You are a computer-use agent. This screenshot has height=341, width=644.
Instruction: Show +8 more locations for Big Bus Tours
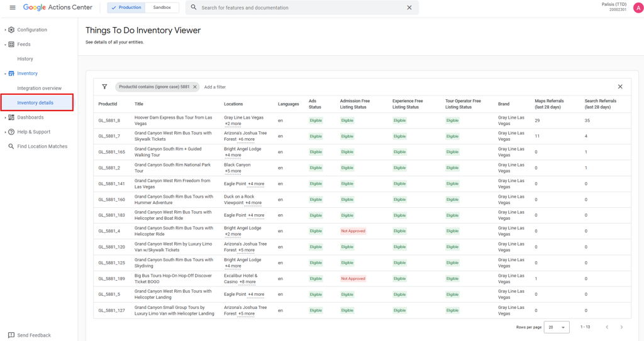pos(248,282)
